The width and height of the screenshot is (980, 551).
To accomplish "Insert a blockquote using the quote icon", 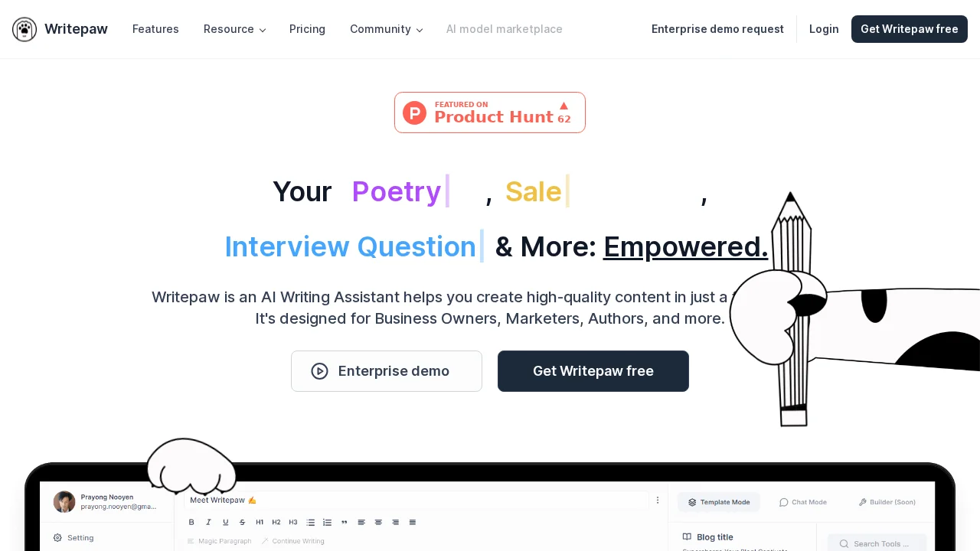I will click(345, 522).
